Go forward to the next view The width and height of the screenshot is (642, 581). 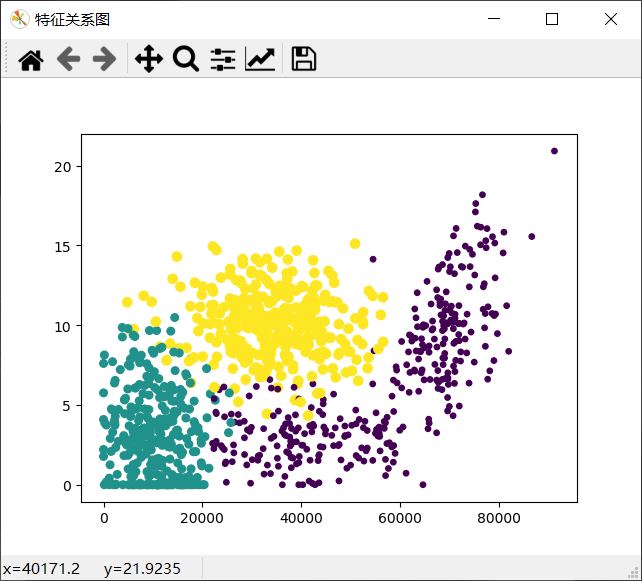coord(104,59)
